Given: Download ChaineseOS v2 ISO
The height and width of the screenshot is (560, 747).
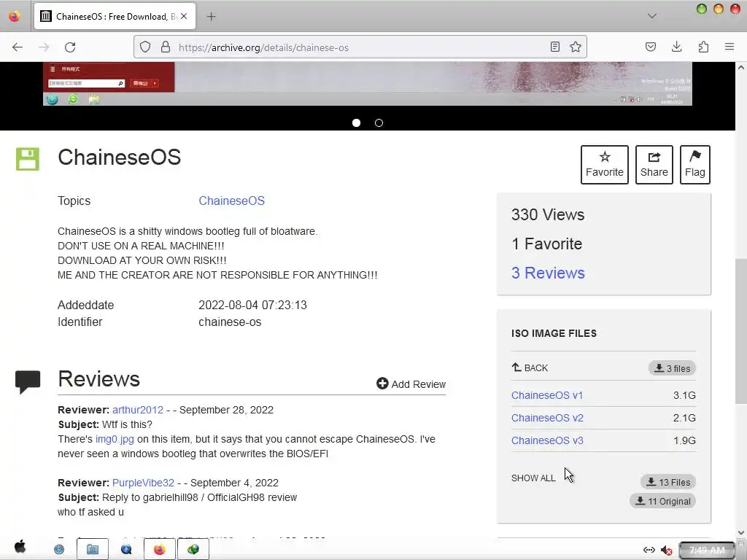Looking at the screenshot, I should [547, 418].
